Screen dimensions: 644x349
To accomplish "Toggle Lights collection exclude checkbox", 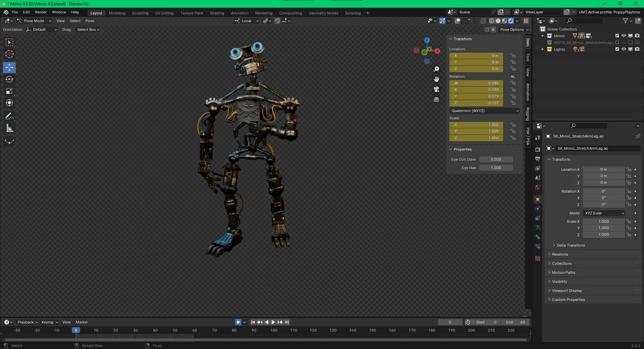I will pyautogui.click(x=617, y=49).
